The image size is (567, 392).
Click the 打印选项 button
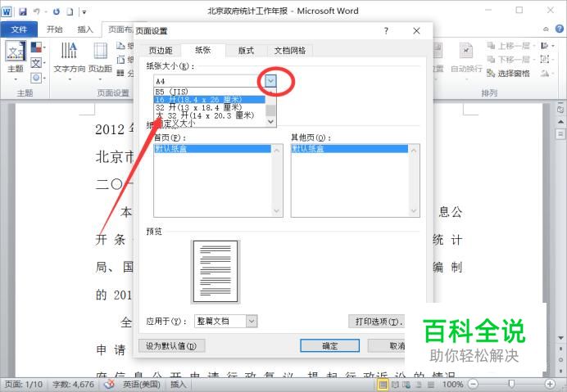[376, 321]
